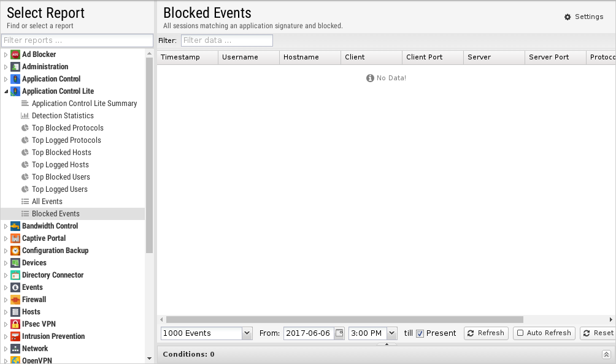The width and height of the screenshot is (616, 364).
Task: Enable the Auto Refresh checkbox
Action: (x=520, y=333)
